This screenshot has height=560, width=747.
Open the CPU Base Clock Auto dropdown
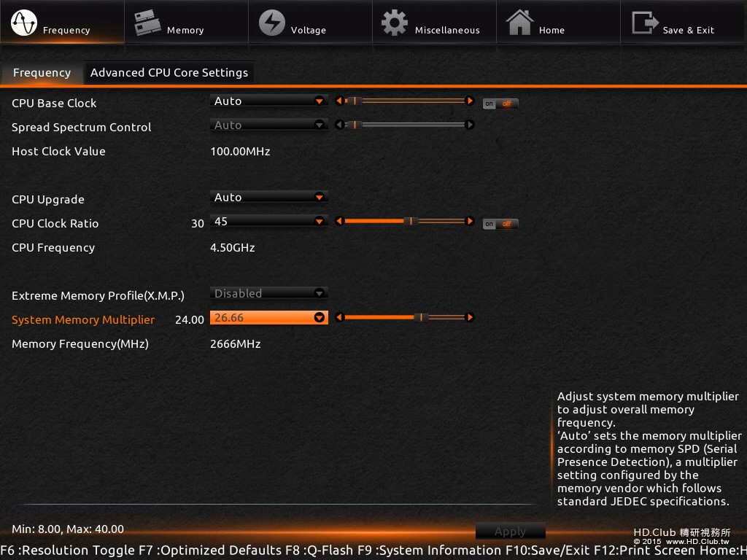(268, 101)
